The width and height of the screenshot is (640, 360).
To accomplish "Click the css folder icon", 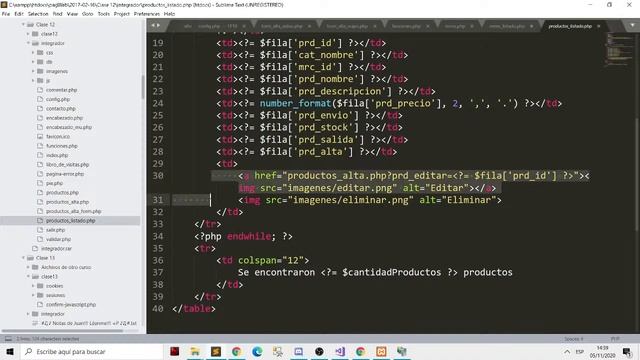I will coord(40,53).
